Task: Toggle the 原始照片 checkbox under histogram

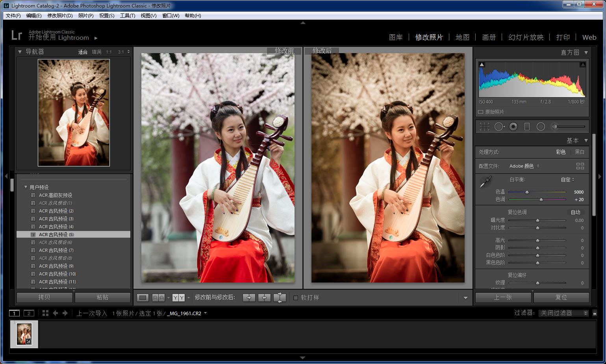Action: (481, 111)
